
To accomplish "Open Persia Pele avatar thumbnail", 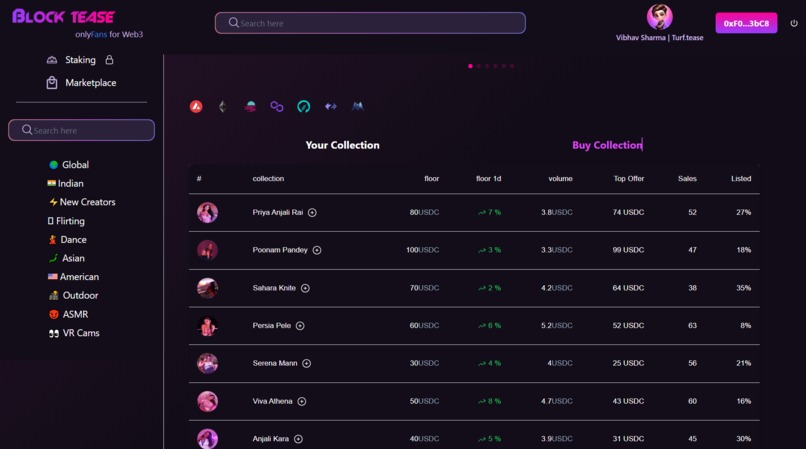I will (207, 326).
